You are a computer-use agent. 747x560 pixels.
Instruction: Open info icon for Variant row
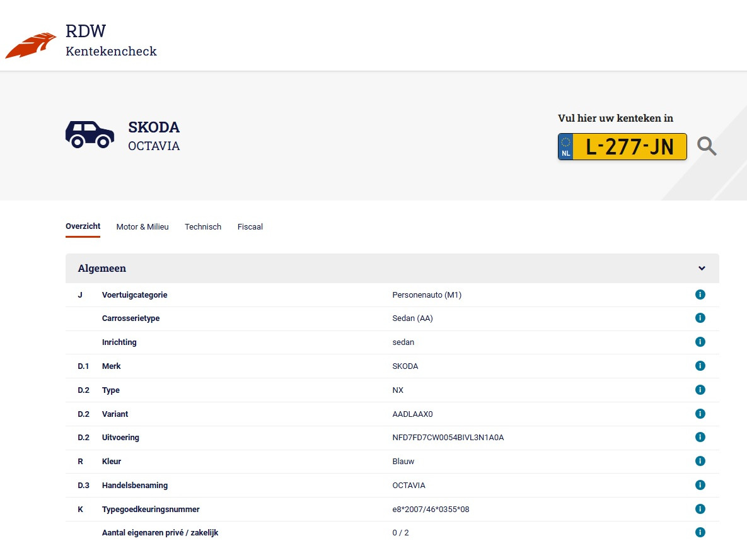pyautogui.click(x=700, y=414)
